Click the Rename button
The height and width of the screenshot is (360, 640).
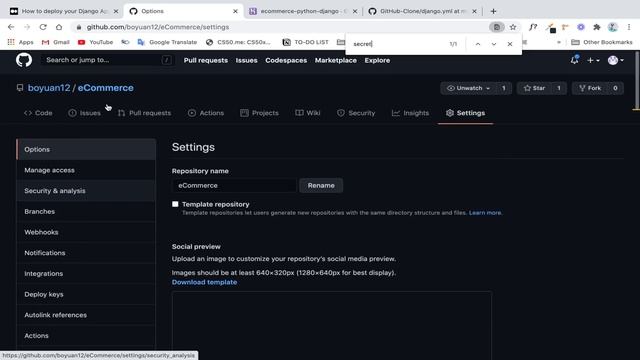[x=321, y=185]
